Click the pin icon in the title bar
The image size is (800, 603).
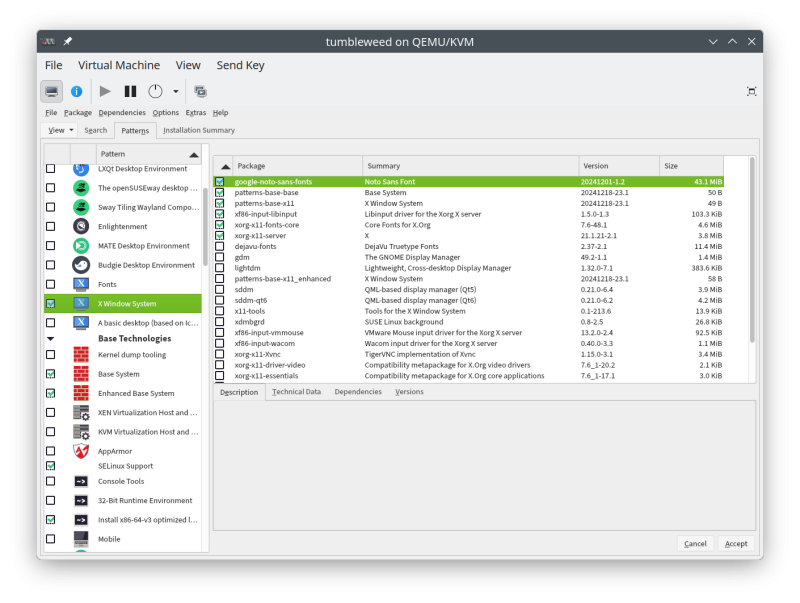[x=67, y=41]
